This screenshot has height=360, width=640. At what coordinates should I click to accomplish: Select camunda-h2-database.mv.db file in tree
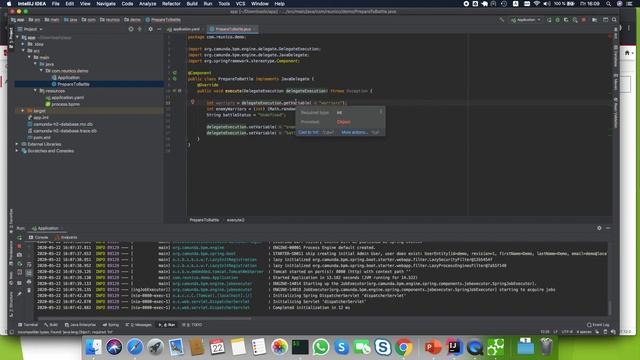pyautogui.click(x=60, y=124)
